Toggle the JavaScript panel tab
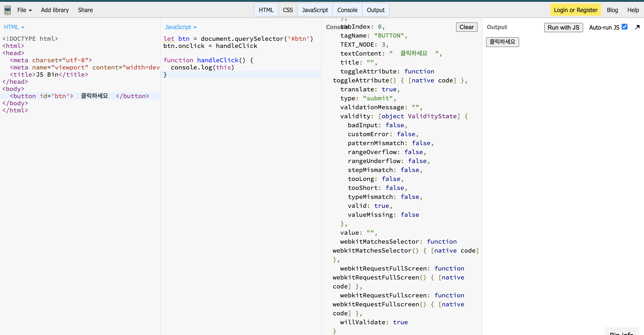This screenshot has width=644, height=335. click(x=315, y=10)
